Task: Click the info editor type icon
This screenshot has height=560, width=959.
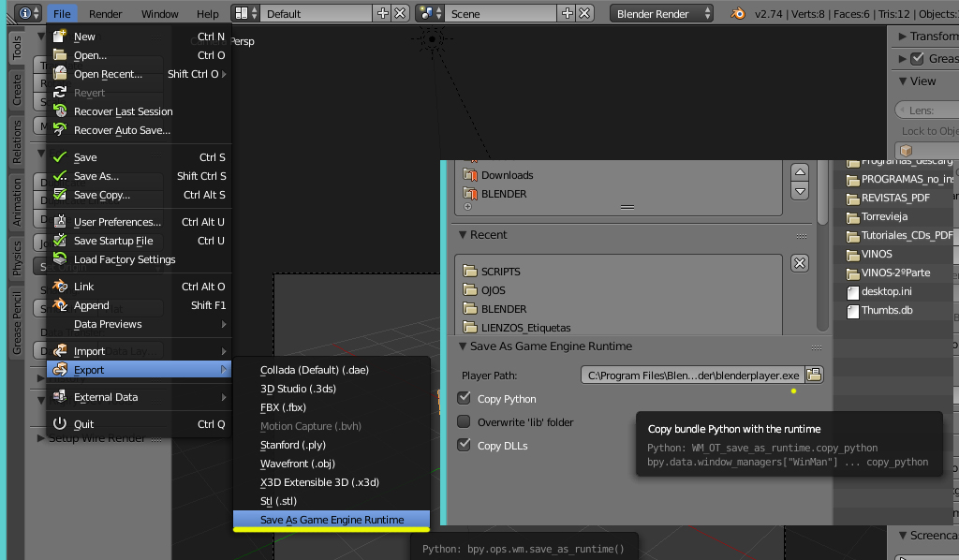Action: coord(27,13)
